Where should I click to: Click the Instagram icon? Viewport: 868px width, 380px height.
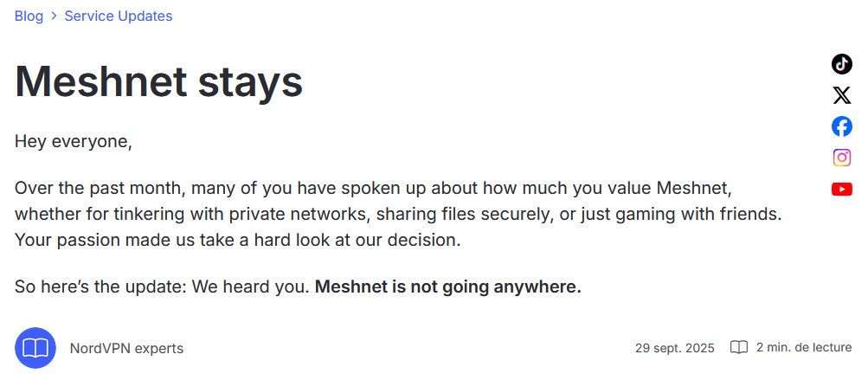[x=842, y=158]
